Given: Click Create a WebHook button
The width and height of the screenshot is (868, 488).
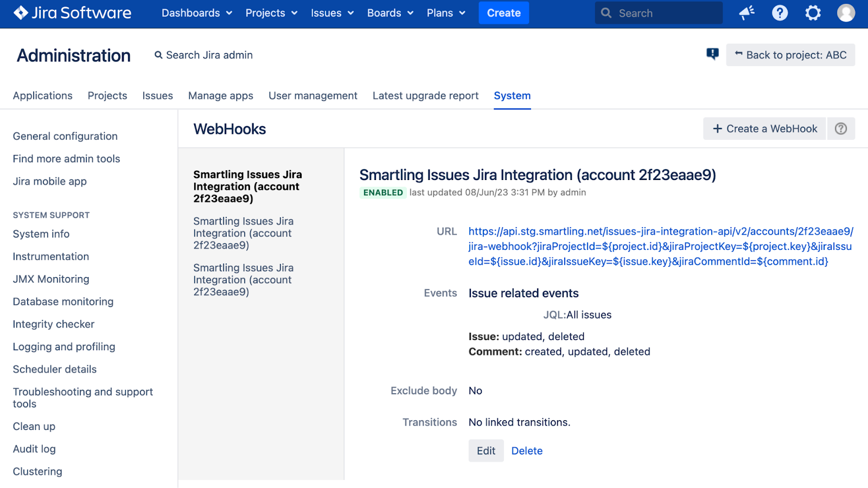Looking at the screenshot, I should tap(764, 129).
